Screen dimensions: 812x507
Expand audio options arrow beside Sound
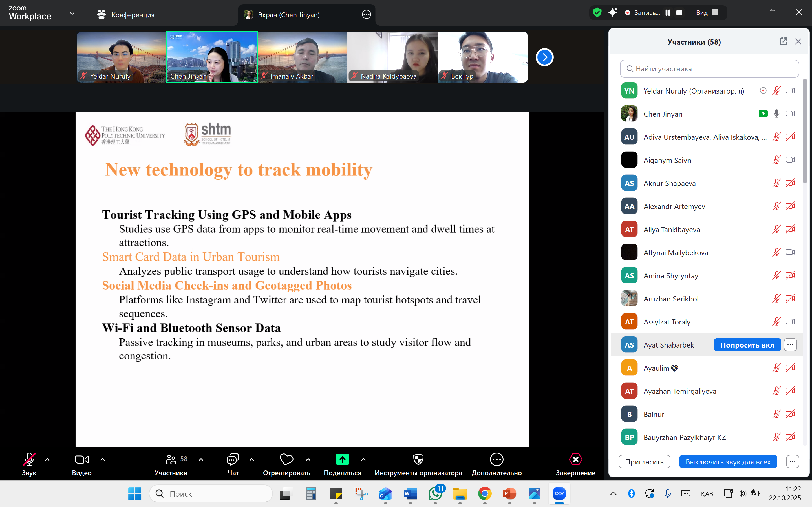47,459
